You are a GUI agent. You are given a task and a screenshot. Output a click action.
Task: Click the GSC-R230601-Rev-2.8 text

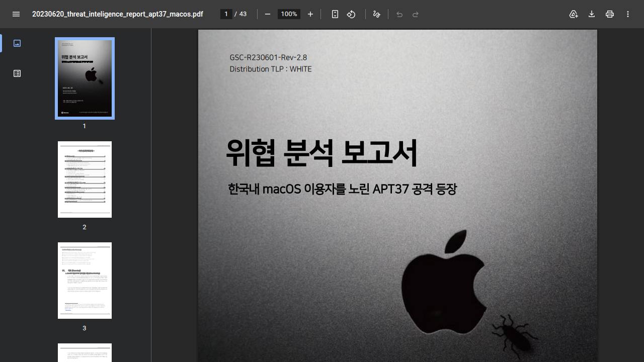coord(268,57)
